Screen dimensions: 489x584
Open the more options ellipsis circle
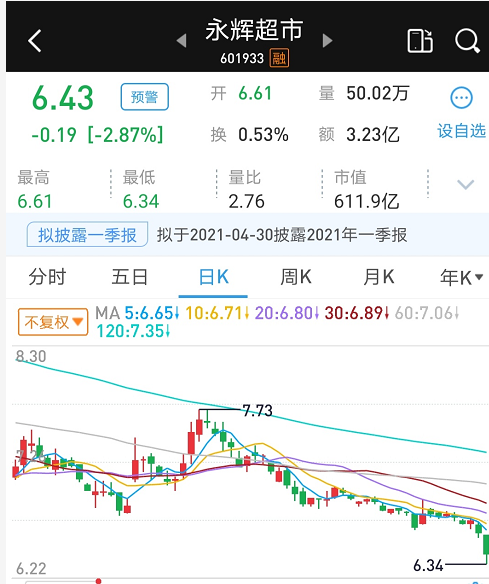(461, 98)
